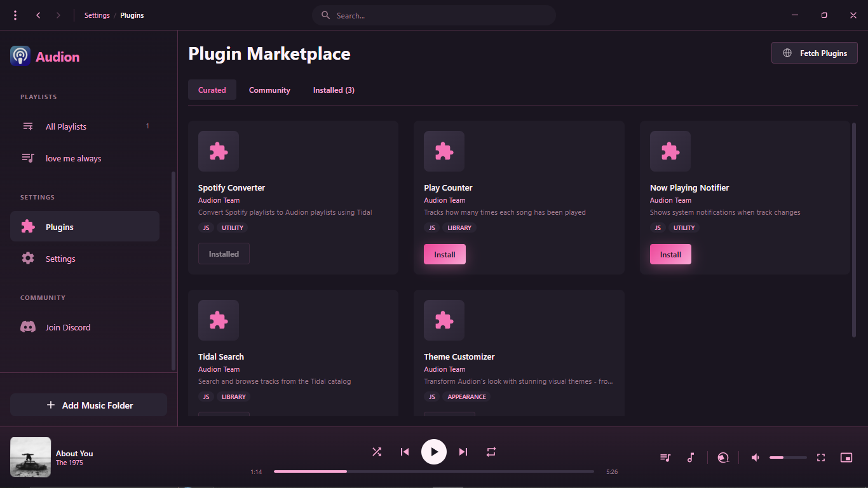Screen dimensions: 868x488
Task: Click the Installed button on Spotify Converter
Action: [224, 254]
